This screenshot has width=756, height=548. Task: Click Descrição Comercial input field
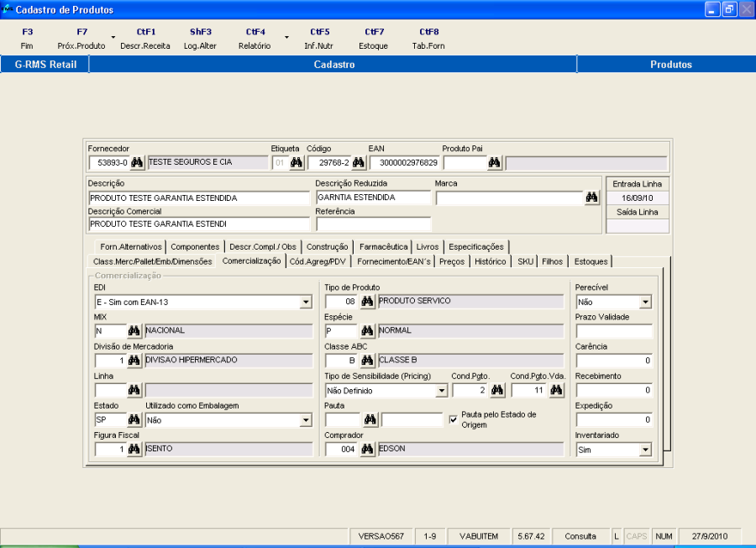[199, 224]
